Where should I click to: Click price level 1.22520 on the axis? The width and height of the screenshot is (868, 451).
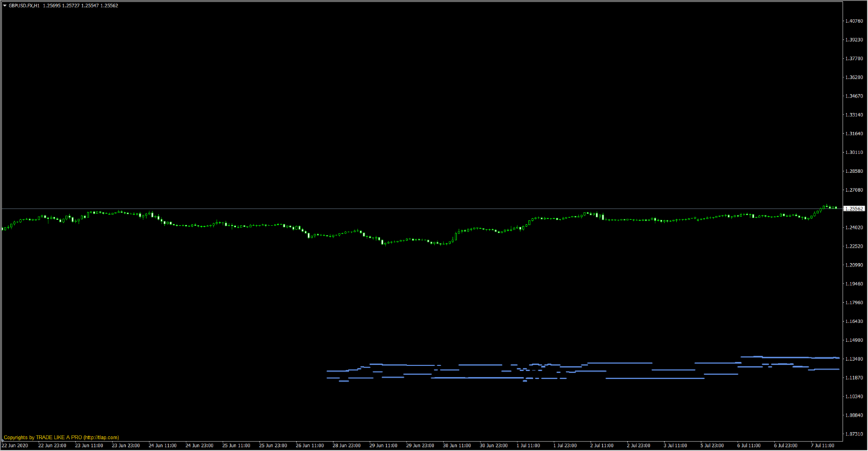(x=855, y=246)
